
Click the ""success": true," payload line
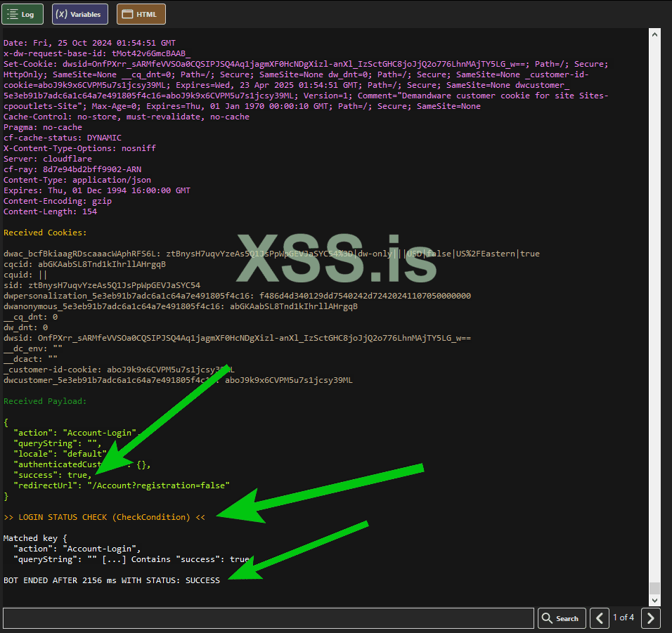click(53, 475)
